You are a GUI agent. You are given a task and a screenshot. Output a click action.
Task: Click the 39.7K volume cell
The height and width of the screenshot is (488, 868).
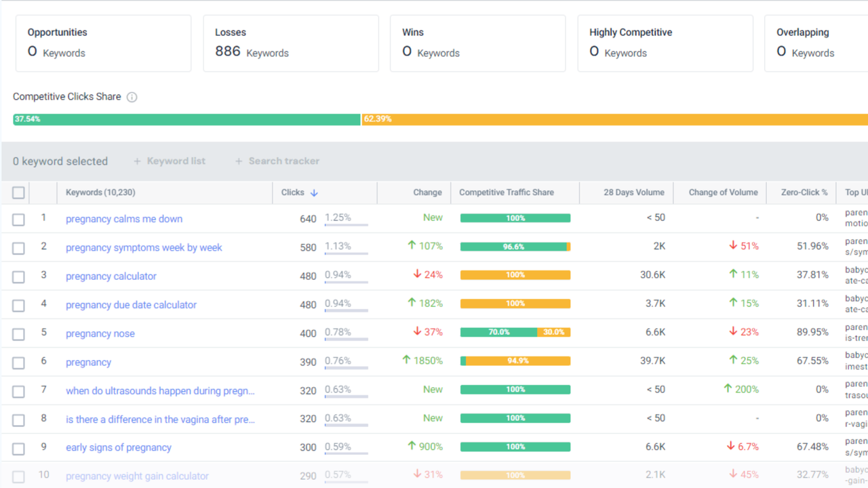click(x=653, y=361)
